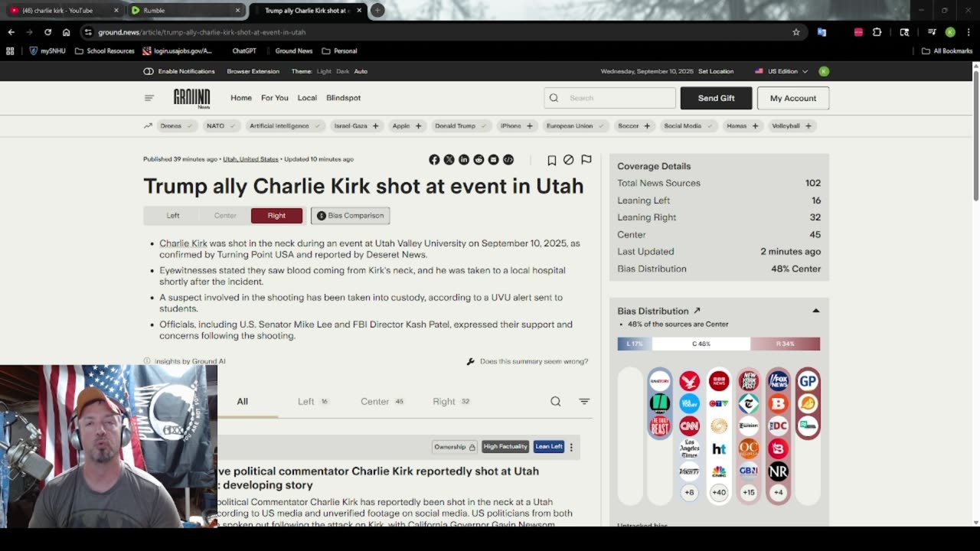Screen dimensions: 980x551
Task: Show Left 16 sources tab
Action: click(x=312, y=401)
